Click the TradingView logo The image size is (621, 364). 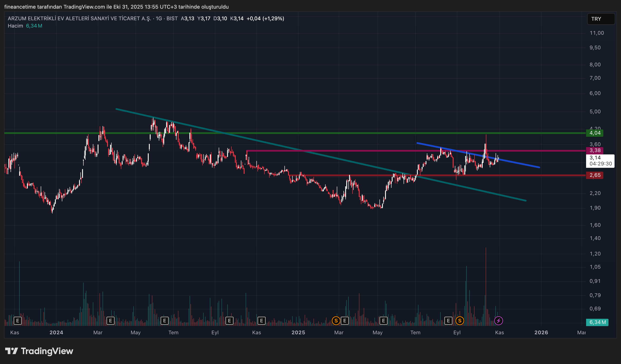pyautogui.click(x=39, y=351)
